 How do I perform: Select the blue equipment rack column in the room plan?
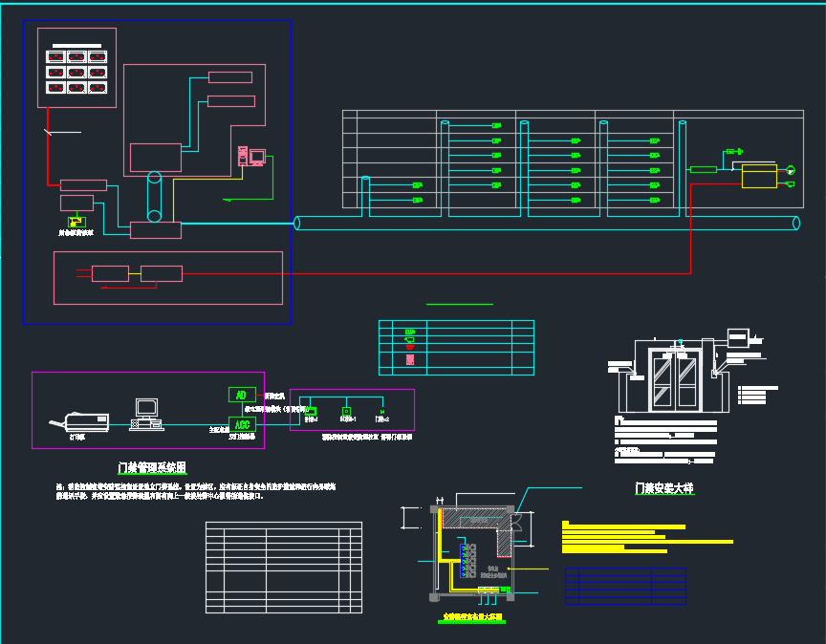464,560
